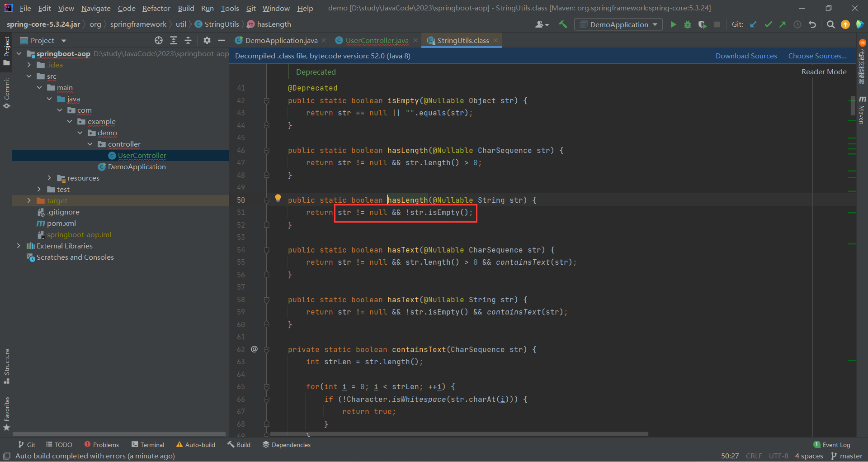868x462 pixels.
Task: Expand the resources folder
Action: coord(49,178)
